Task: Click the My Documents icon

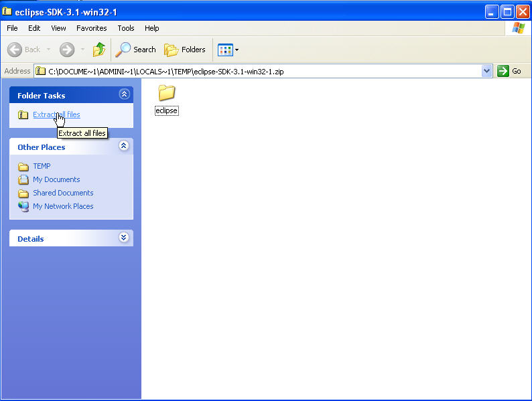Action: [x=23, y=179]
